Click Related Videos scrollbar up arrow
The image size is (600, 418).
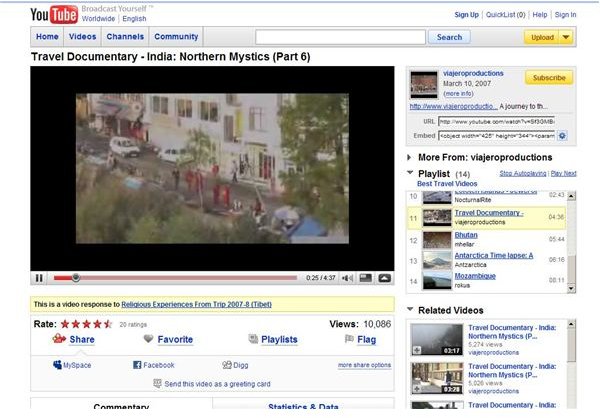click(571, 324)
